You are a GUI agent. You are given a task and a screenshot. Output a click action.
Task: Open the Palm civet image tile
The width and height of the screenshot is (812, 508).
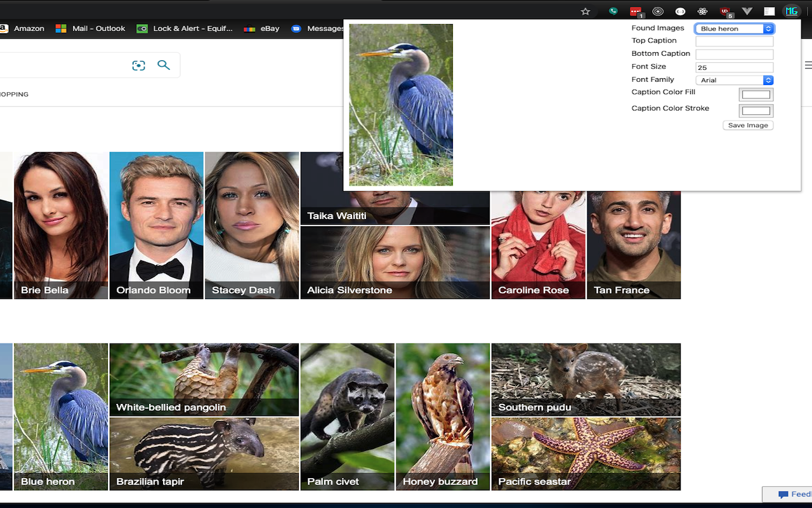pyautogui.click(x=348, y=417)
